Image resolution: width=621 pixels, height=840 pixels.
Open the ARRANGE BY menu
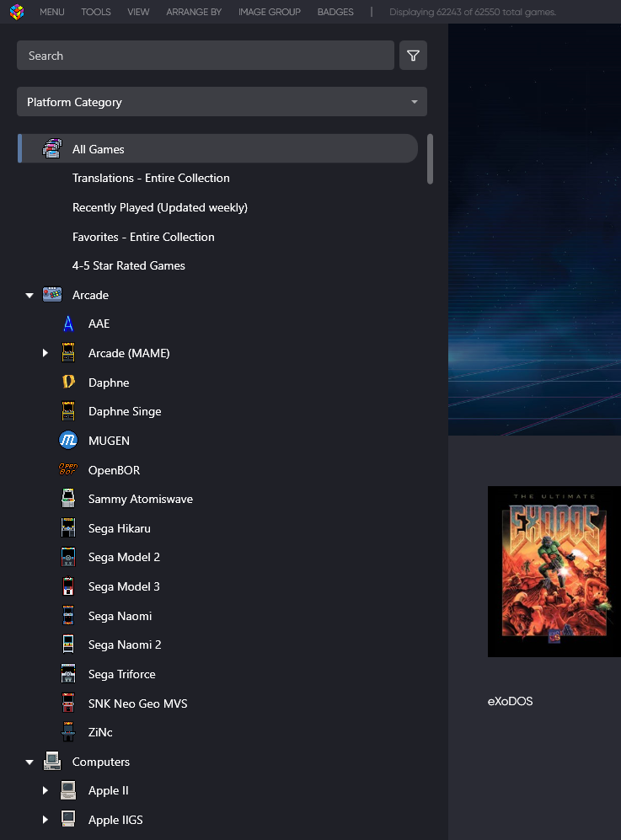tap(194, 12)
